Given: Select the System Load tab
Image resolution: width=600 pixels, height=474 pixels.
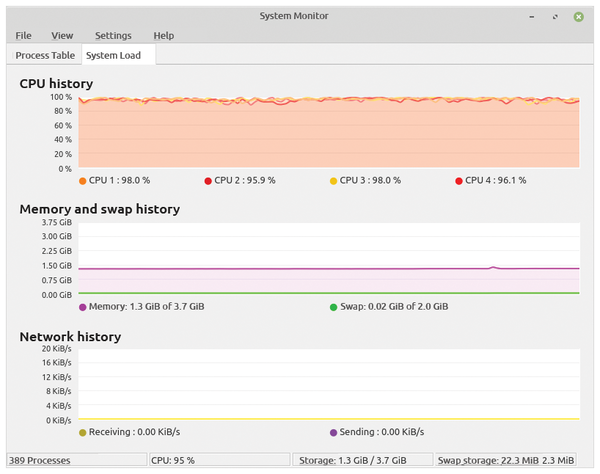Looking at the screenshot, I should pos(113,55).
